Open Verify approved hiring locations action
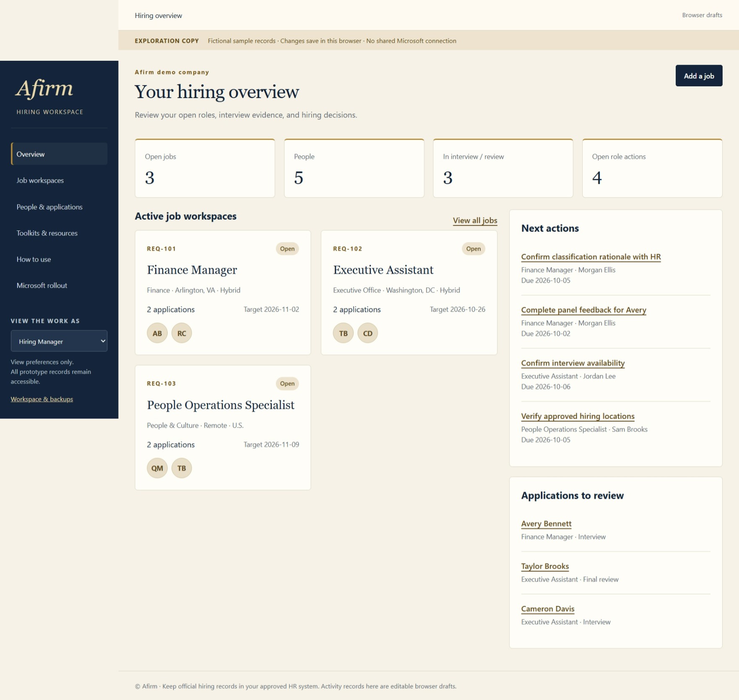Image resolution: width=739 pixels, height=700 pixels. click(x=578, y=416)
